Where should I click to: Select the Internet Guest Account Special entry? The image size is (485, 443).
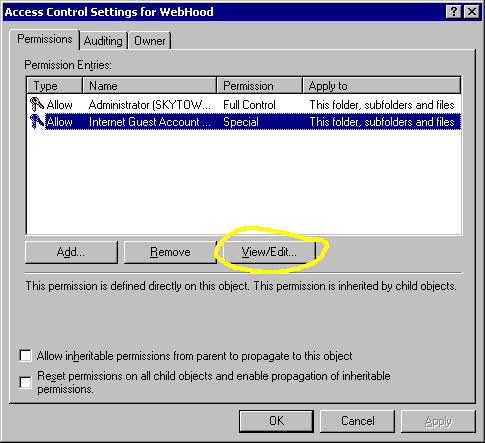244,122
